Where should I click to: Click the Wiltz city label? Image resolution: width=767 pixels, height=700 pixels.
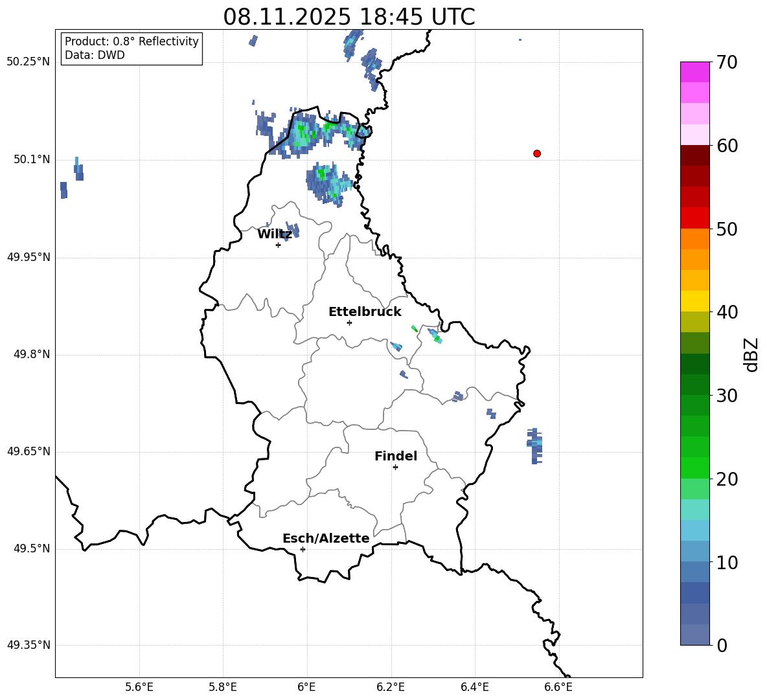coord(275,234)
